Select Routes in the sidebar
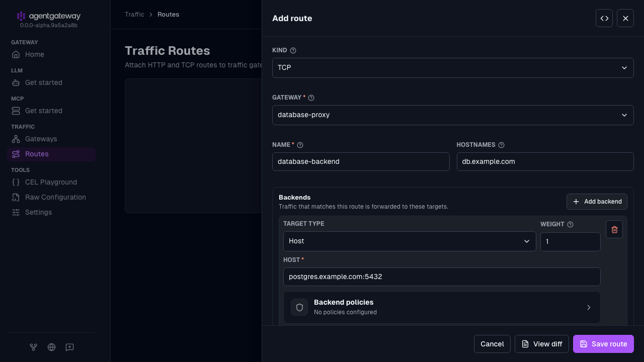Image resolution: width=644 pixels, height=362 pixels. [x=51, y=154]
